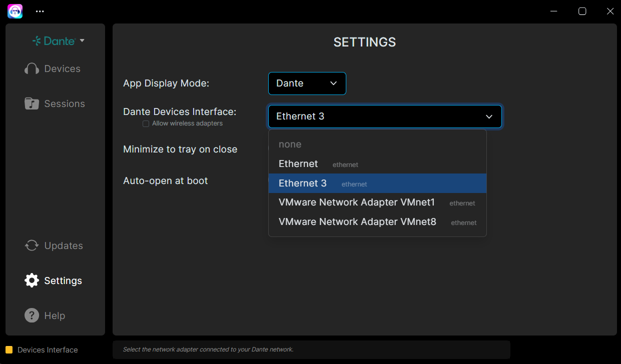Screen dimensions: 621x364
Task: Click the App Display Mode label
Action: tap(166, 83)
